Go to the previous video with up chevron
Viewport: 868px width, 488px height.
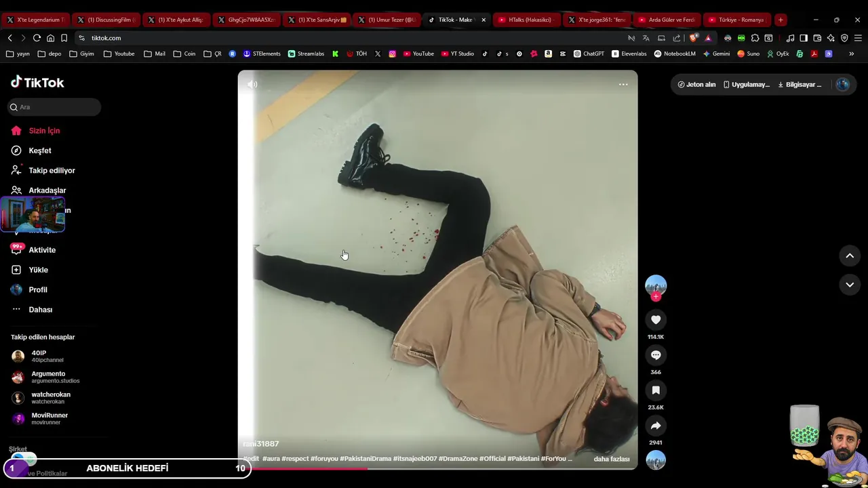click(x=850, y=256)
